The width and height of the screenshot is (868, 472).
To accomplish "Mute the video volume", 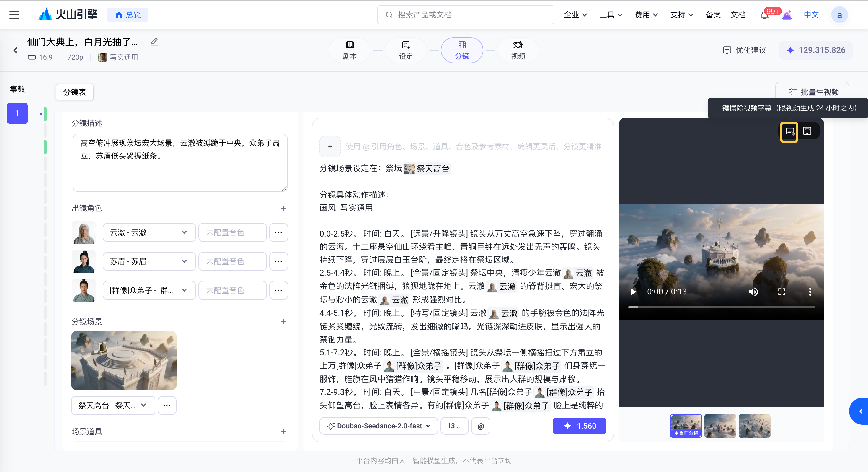I will 753,292.
